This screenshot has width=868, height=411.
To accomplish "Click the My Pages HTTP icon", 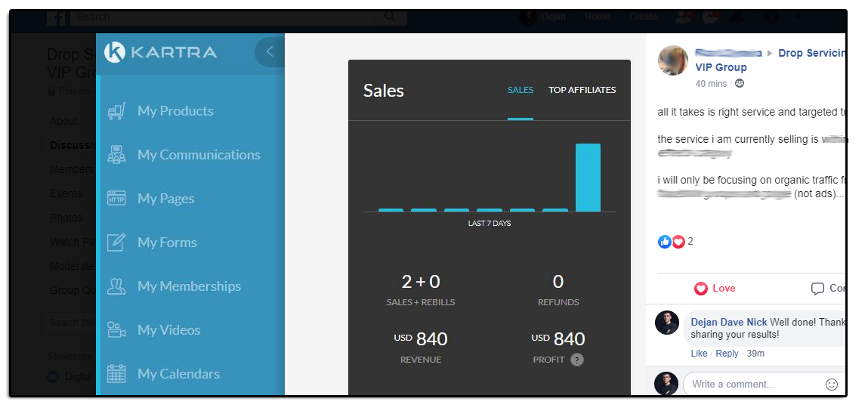I will pyautogui.click(x=116, y=198).
